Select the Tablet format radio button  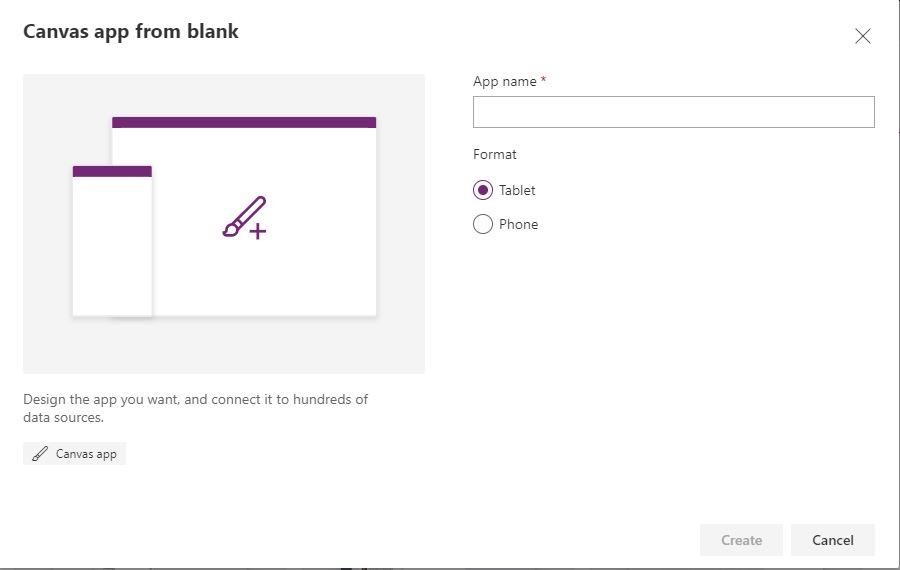click(x=483, y=190)
